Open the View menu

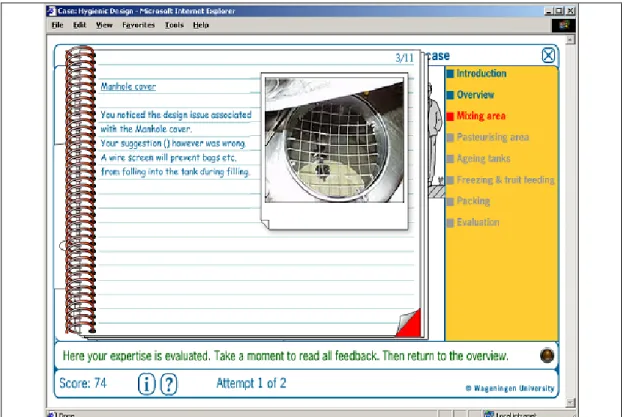(104, 25)
